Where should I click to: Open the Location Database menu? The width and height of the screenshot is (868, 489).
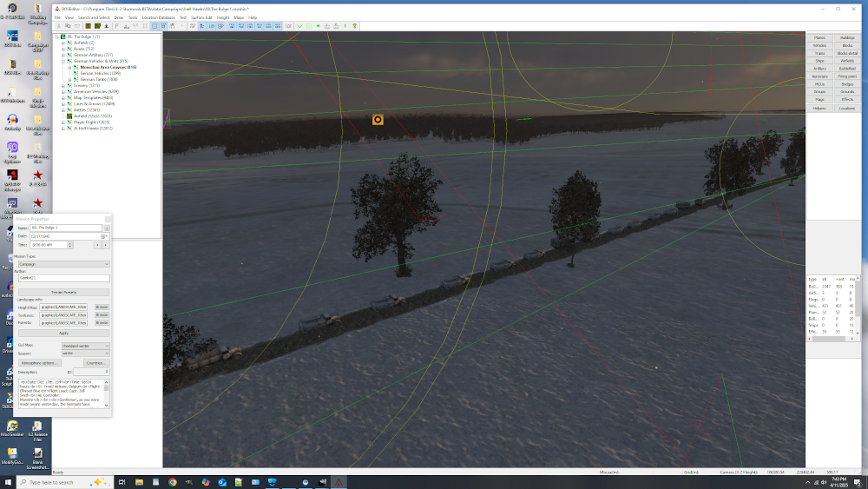[158, 17]
